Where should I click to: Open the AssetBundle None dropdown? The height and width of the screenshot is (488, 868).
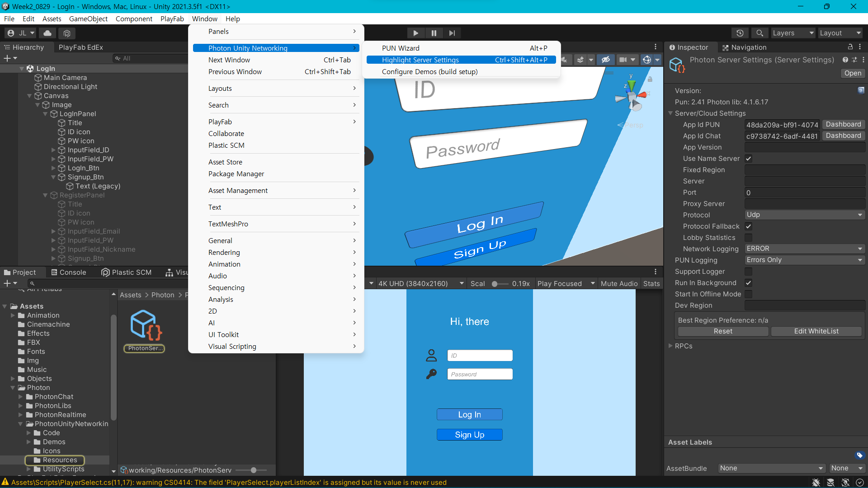pyautogui.click(x=772, y=469)
